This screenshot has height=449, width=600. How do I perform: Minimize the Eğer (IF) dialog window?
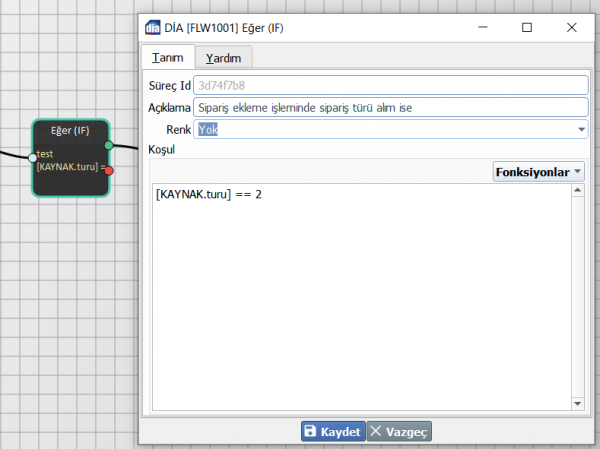[483, 27]
